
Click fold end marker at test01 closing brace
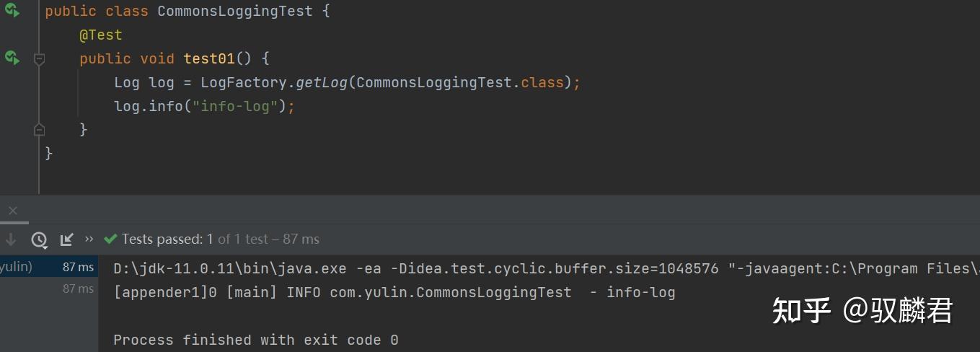tap(40, 129)
